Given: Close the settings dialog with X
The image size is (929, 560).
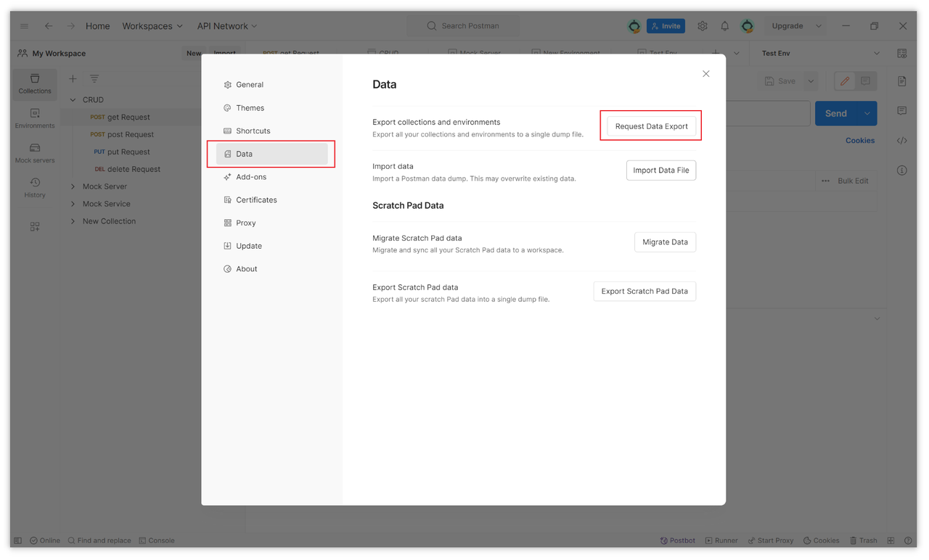Looking at the screenshot, I should click(x=706, y=74).
